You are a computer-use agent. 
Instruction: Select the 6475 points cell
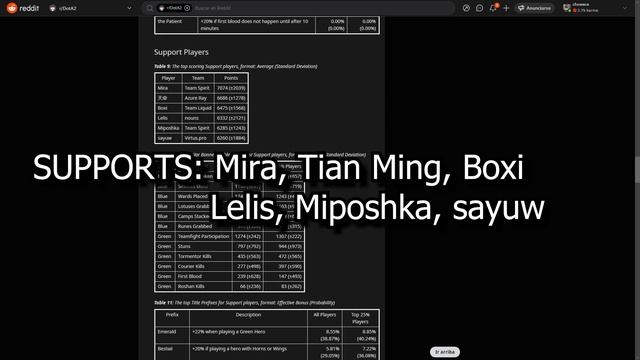coord(231,108)
